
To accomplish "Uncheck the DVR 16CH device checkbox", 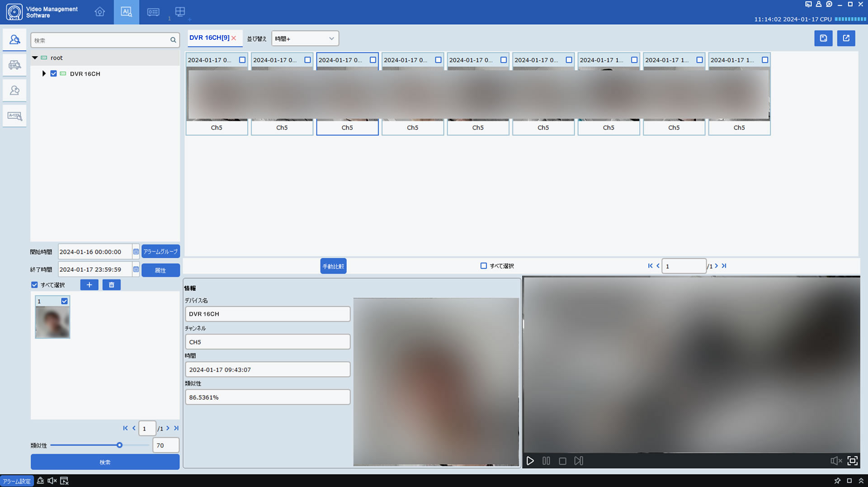I will coord(53,74).
